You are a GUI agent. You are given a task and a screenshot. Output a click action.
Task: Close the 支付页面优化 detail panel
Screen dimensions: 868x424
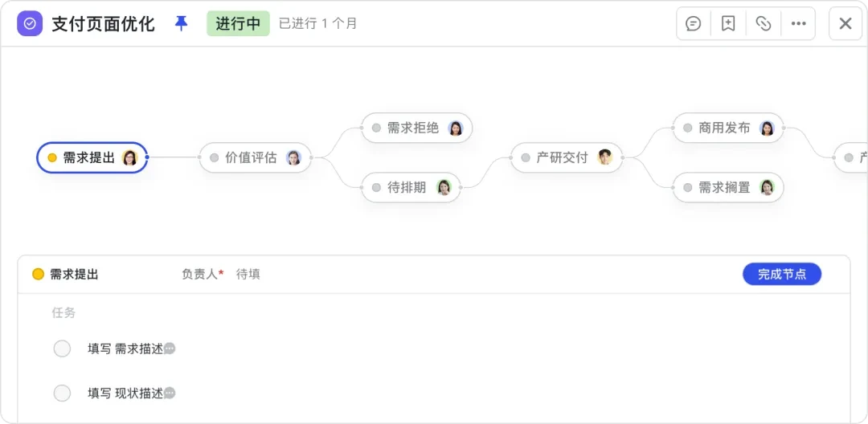(845, 24)
